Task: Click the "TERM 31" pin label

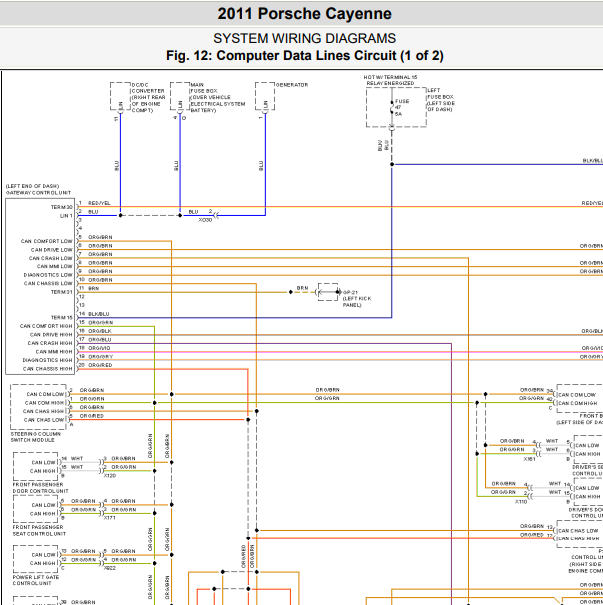Action: 62,292
